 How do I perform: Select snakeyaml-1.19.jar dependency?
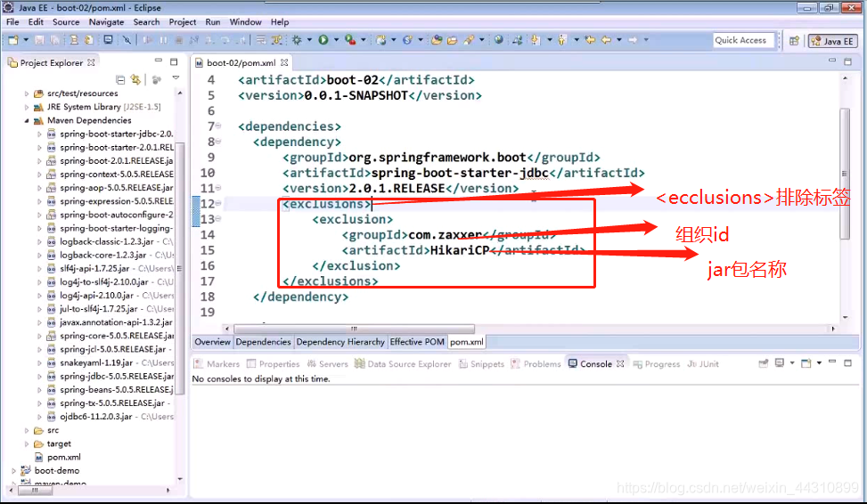tap(96, 363)
